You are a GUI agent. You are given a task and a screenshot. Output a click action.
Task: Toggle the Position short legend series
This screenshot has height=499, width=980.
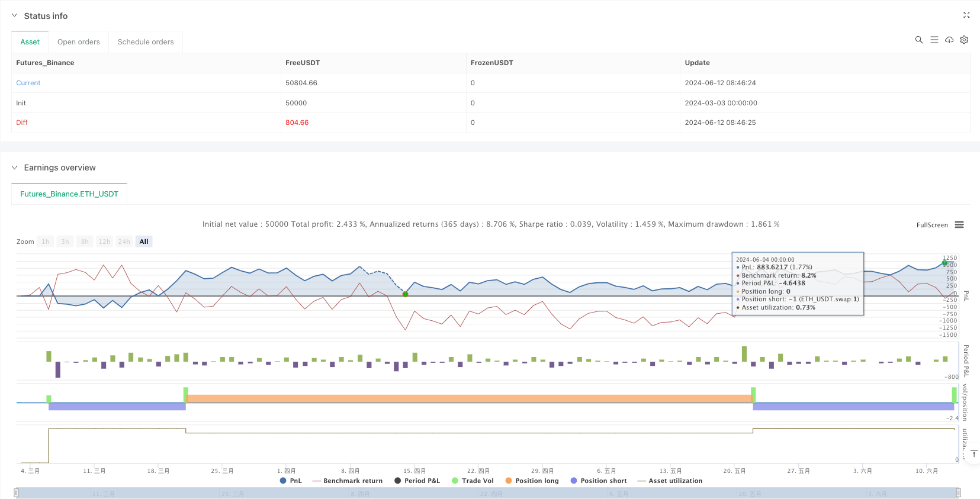click(598, 481)
